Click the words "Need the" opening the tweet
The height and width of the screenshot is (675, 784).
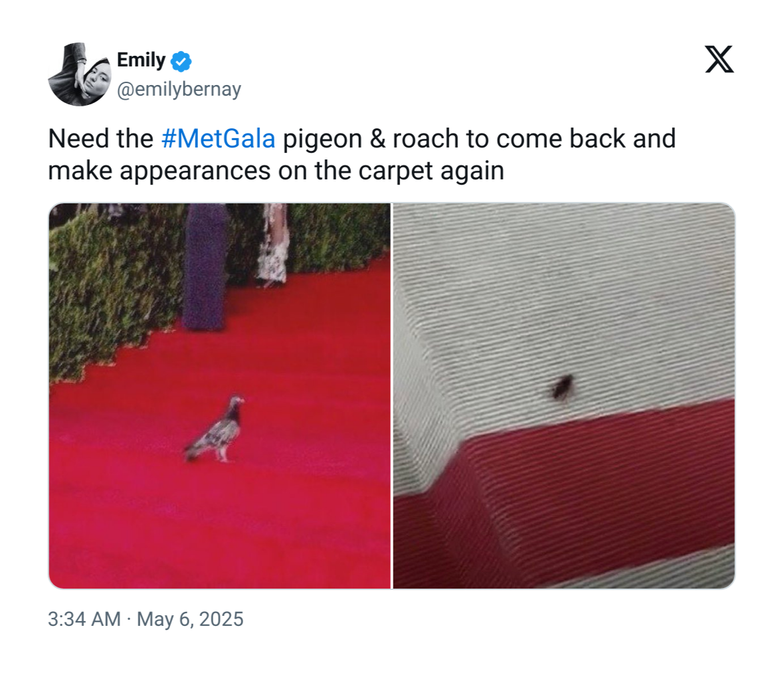click(x=100, y=138)
